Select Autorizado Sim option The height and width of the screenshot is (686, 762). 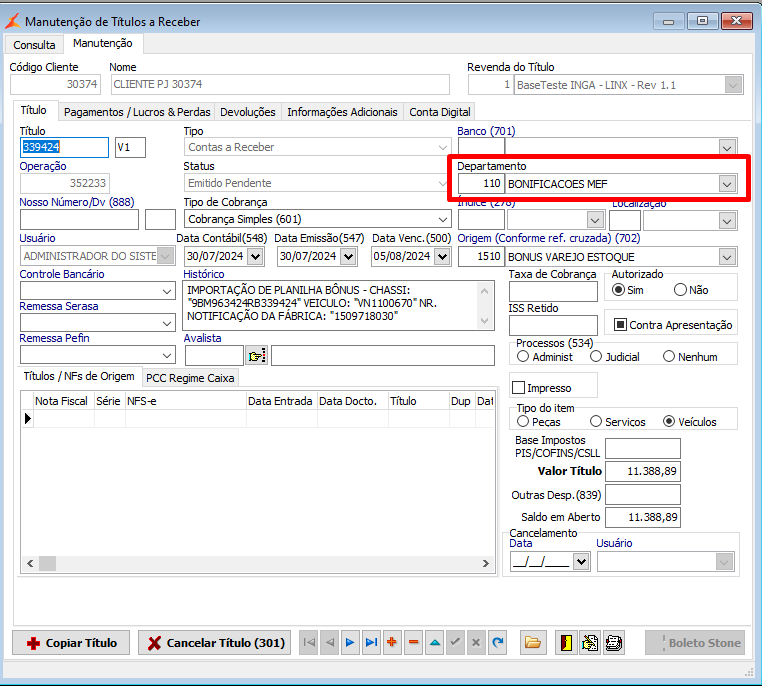click(618, 290)
